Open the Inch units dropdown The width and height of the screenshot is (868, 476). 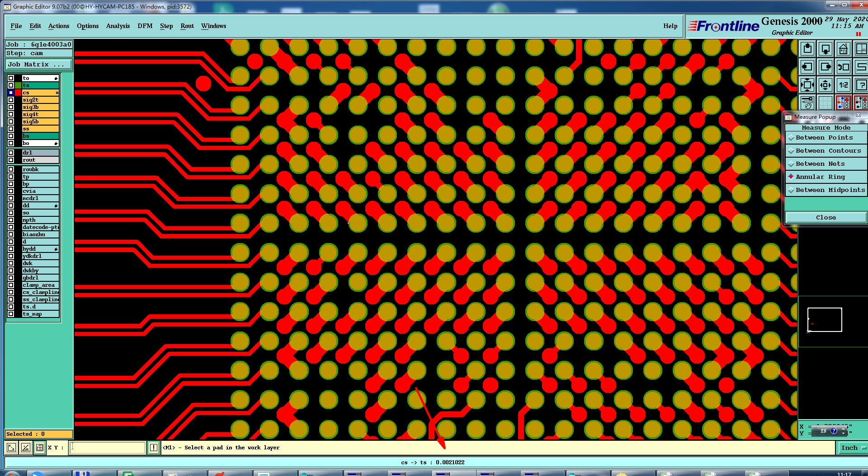[853, 448]
